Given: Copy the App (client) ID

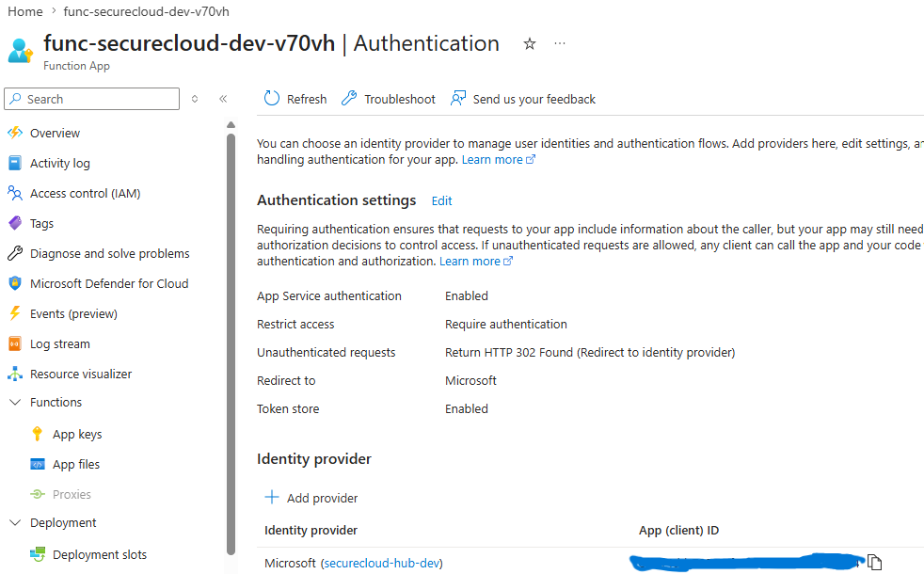Looking at the screenshot, I should tap(876, 560).
